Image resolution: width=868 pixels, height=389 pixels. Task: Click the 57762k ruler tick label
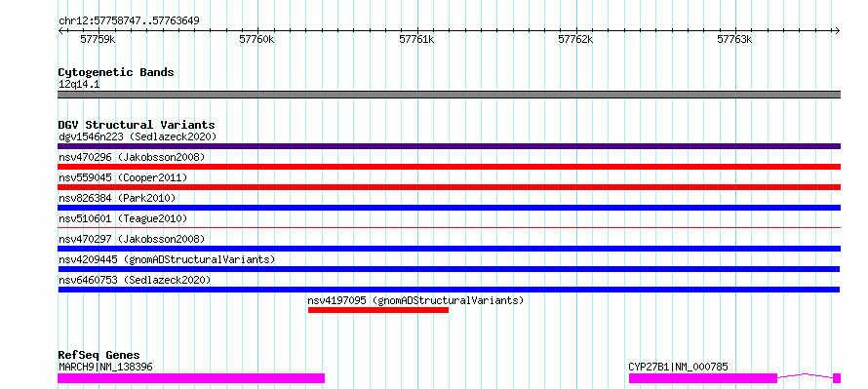click(x=575, y=39)
